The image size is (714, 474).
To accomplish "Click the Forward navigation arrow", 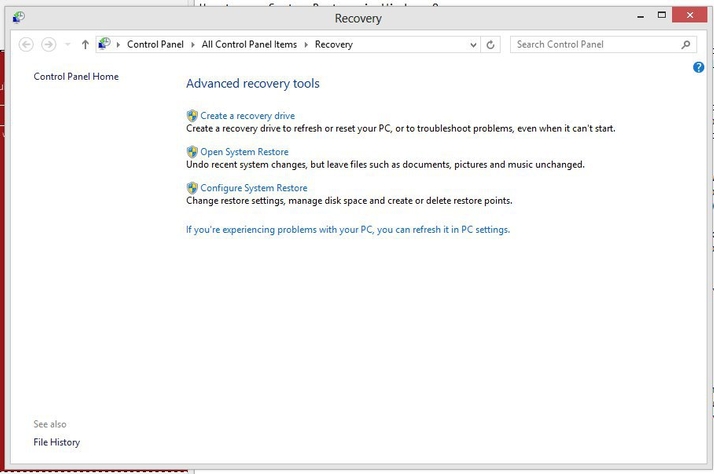I will click(x=49, y=45).
